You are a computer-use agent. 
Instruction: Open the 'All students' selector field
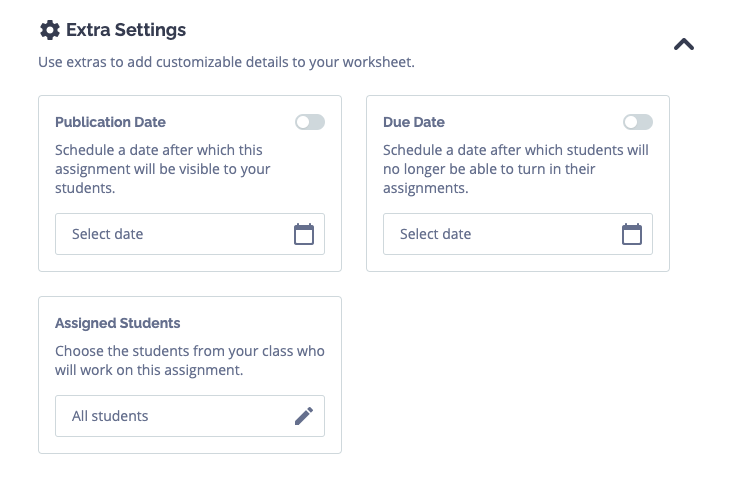[190, 416]
